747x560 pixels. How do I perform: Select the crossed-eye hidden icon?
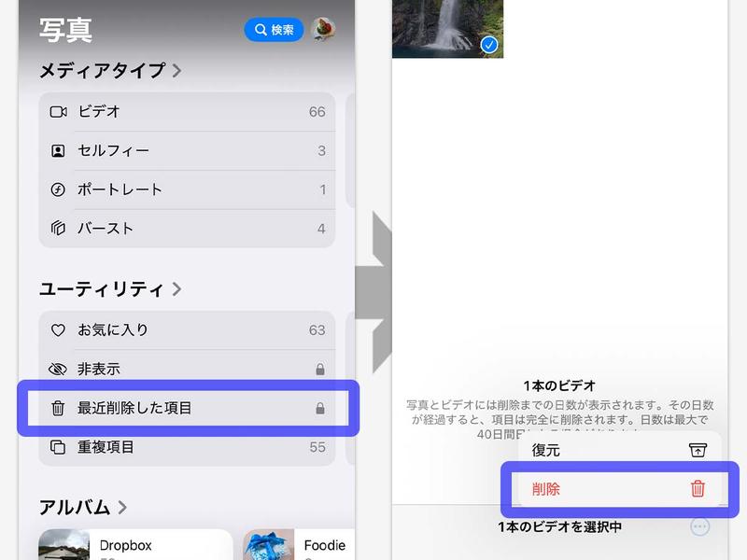[x=58, y=369]
